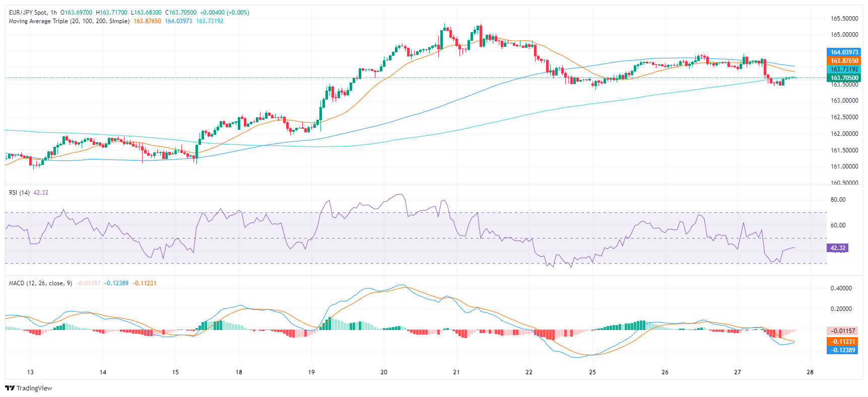The height and width of the screenshot is (397, 868).
Task: Click the green 163.70500 current price tag
Action: pos(844,78)
